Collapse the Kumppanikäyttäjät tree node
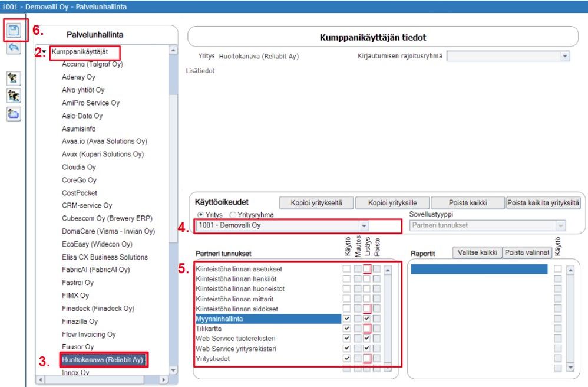588x387 pixels. click(x=44, y=52)
